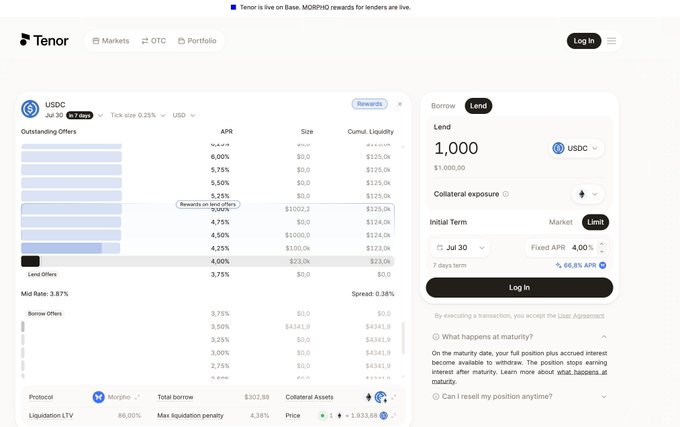The width and height of the screenshot is (680, 427).
Task: Open the Jul 30 maturity dropdown in header
Action: (x=74, y=115)
